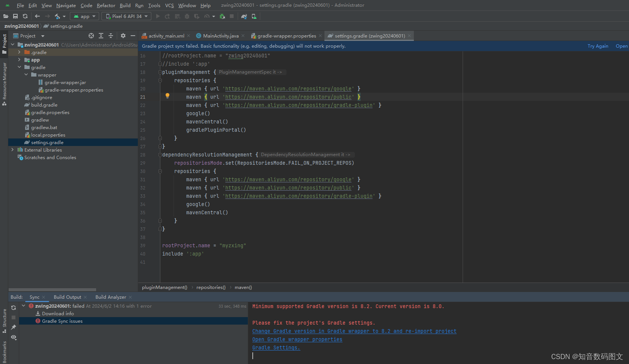
Task: Click the lightbulb intention icon at line 21
Action: point(167,96)
